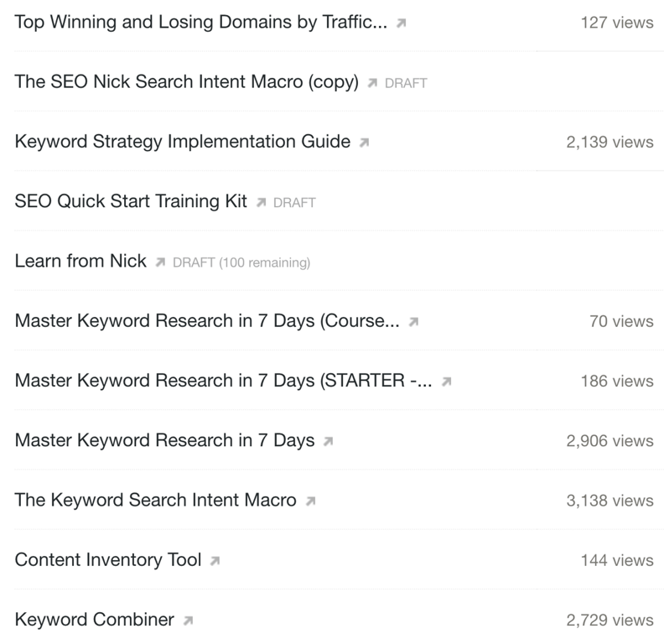
Task: Open arrow icon beside Learn from Nick
Action: tap(160, 262)
